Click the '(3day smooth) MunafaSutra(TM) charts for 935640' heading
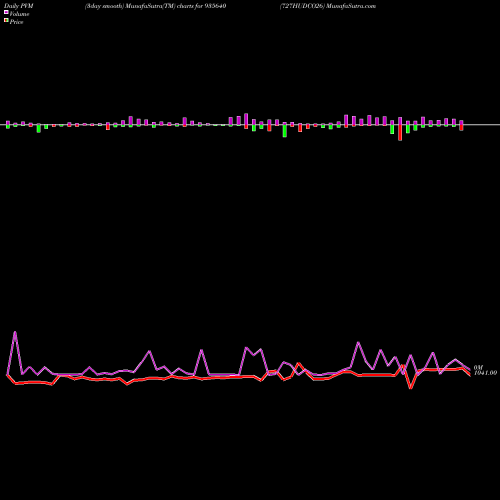Viewport: 500px width, 500px height. coord(156,6)
